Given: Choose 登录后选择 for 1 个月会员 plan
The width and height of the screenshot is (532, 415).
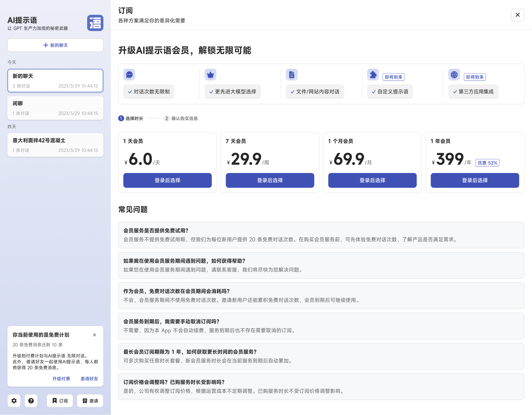Looking at the screenshot, I should click(372, 180).
